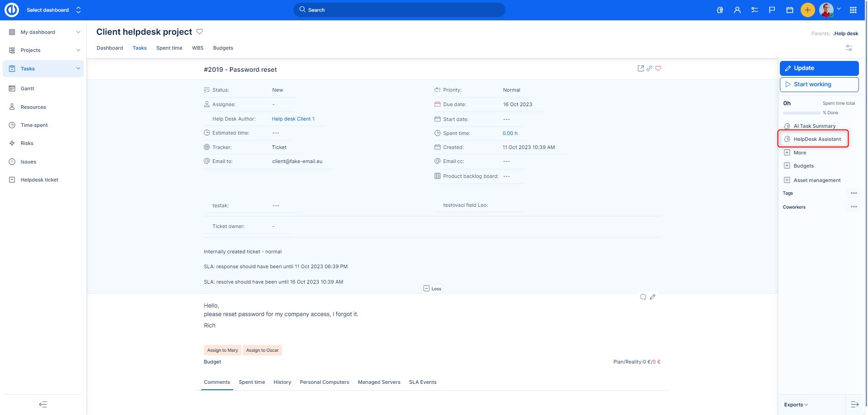Image resolution: width=868 pixels, height=415 pixels.
Task: Click the flag icon in top bar
Action: [x=772, y=10]
